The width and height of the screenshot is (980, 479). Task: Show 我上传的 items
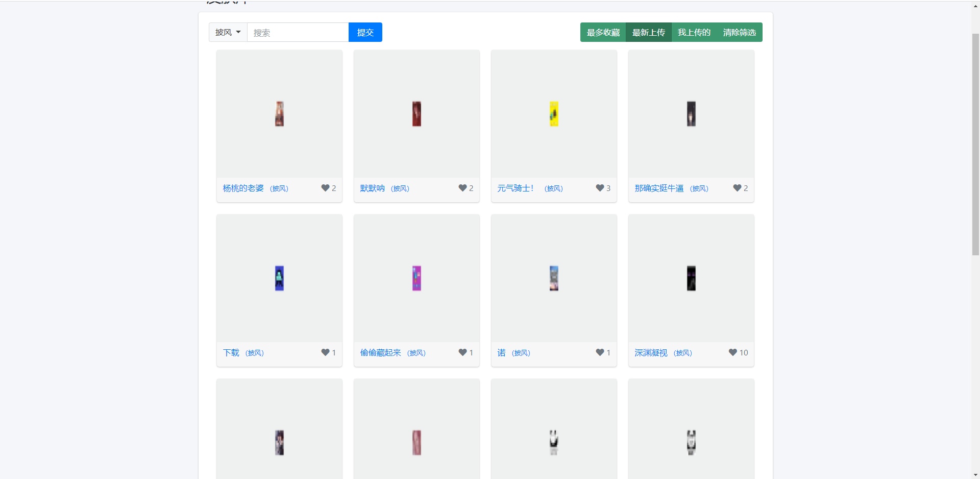pyautogui.click(x=694, y=32)
